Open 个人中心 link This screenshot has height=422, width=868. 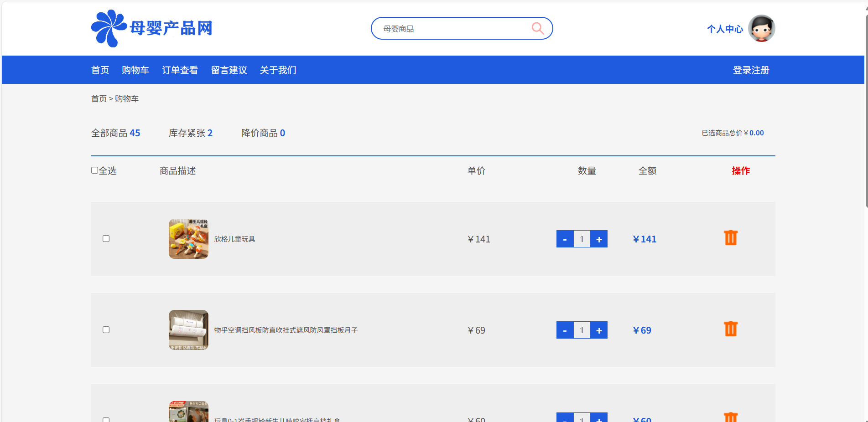724,29
